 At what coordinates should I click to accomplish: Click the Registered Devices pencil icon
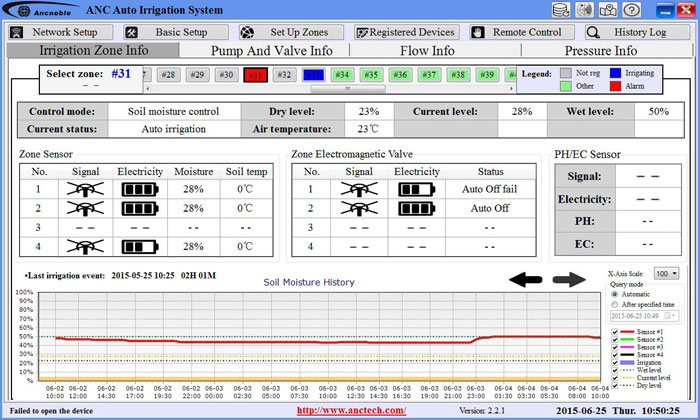[x=362, y=32]
